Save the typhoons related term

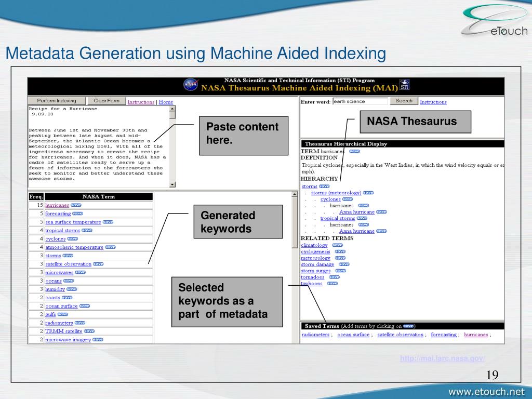[332, 283]
